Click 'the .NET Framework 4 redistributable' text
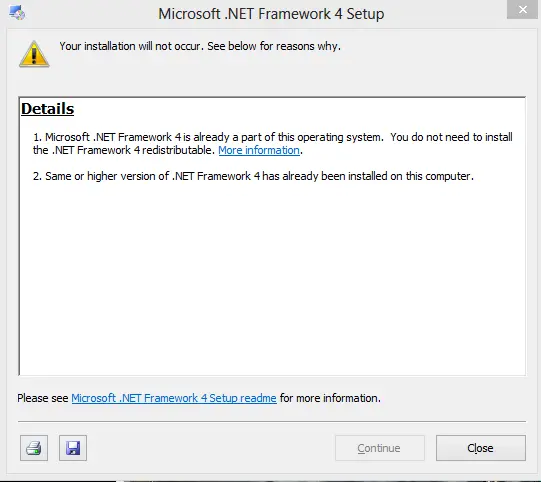The image size is (541, 482). point(124,150)
